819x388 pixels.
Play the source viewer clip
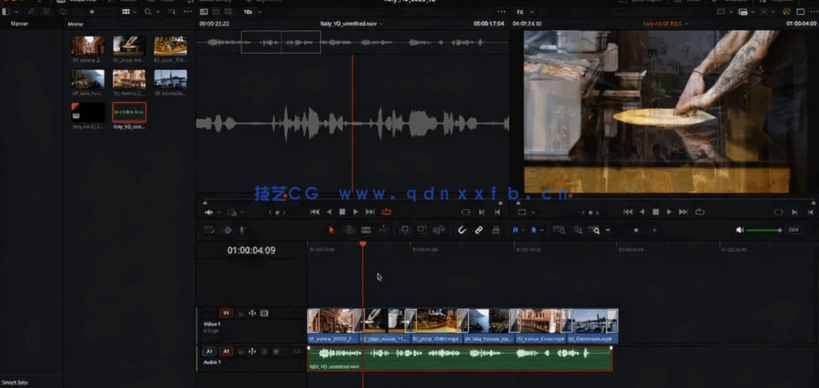click(356, 211)
